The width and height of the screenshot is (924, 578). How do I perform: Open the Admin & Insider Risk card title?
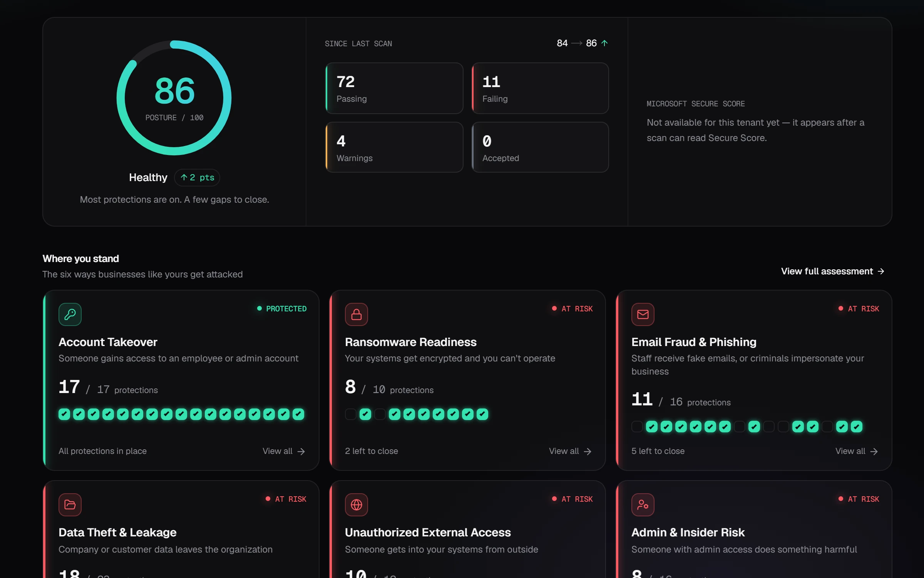(x=688, y=533)
